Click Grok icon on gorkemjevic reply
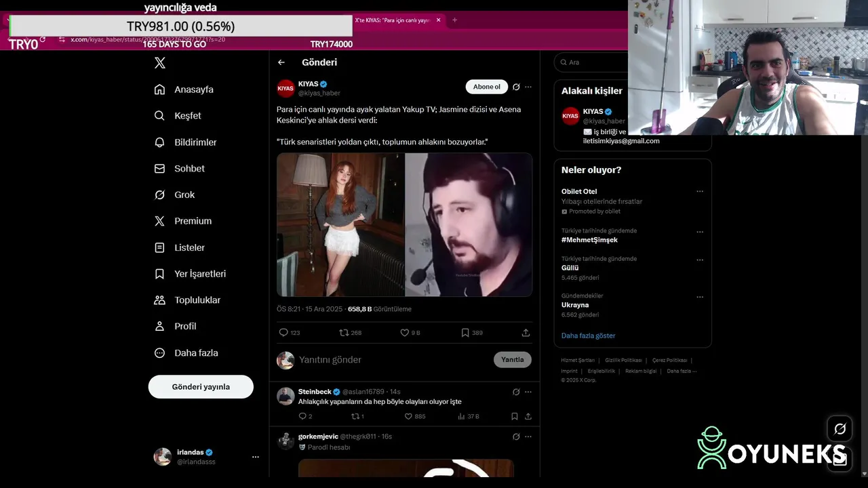The width and height of the screenshot is (868, 488). coord(516,436)
